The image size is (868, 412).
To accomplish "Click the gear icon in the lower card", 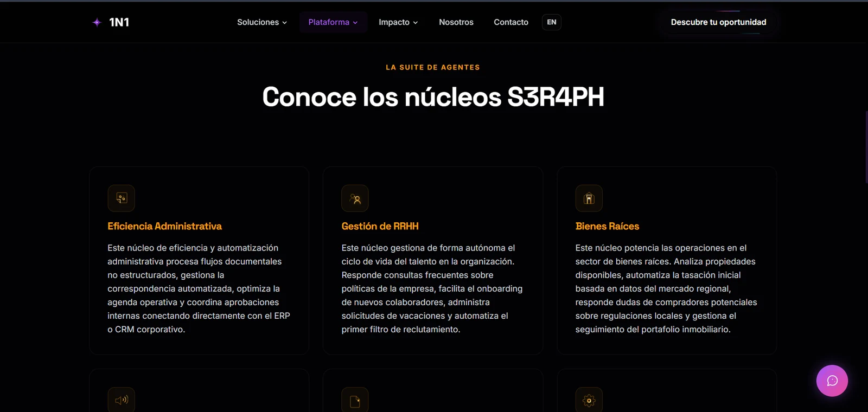I will click(x=589, y=401).
